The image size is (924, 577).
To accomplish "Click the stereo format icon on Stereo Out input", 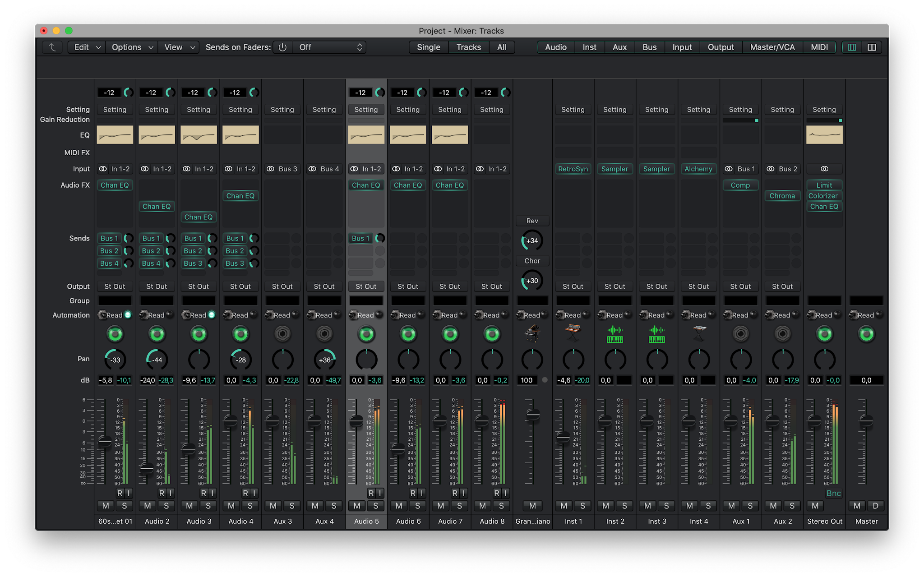I will click(x=824, y=169).
